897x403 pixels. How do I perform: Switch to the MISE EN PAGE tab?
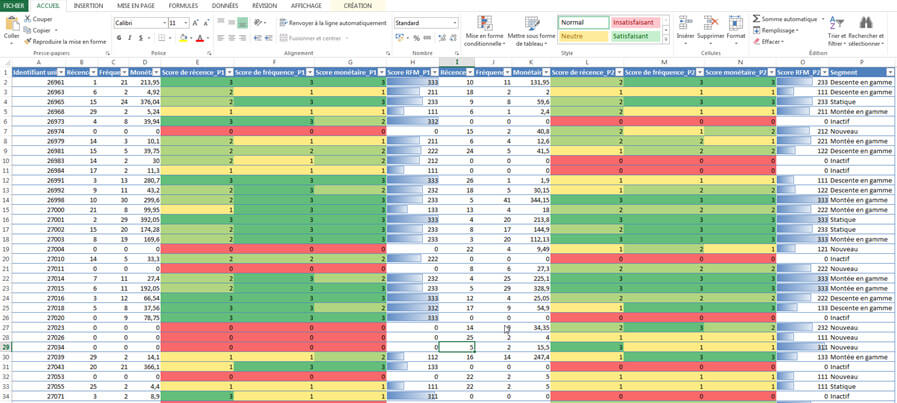pos(136,6)
